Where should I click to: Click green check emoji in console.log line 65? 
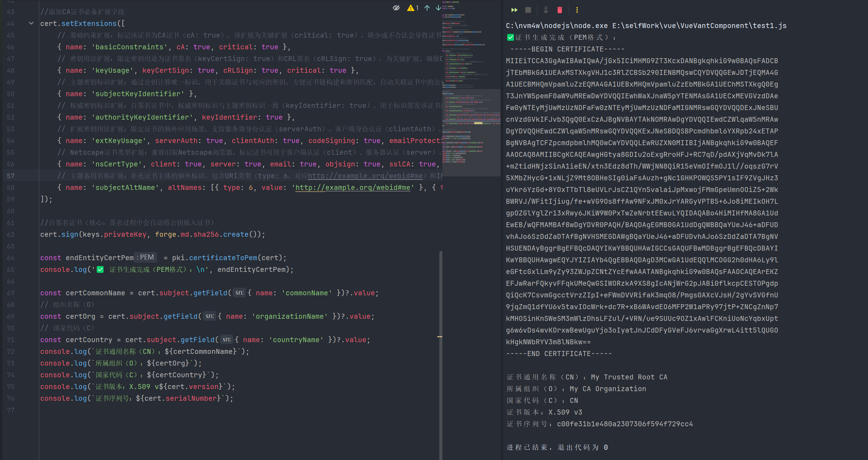[100, 269]
